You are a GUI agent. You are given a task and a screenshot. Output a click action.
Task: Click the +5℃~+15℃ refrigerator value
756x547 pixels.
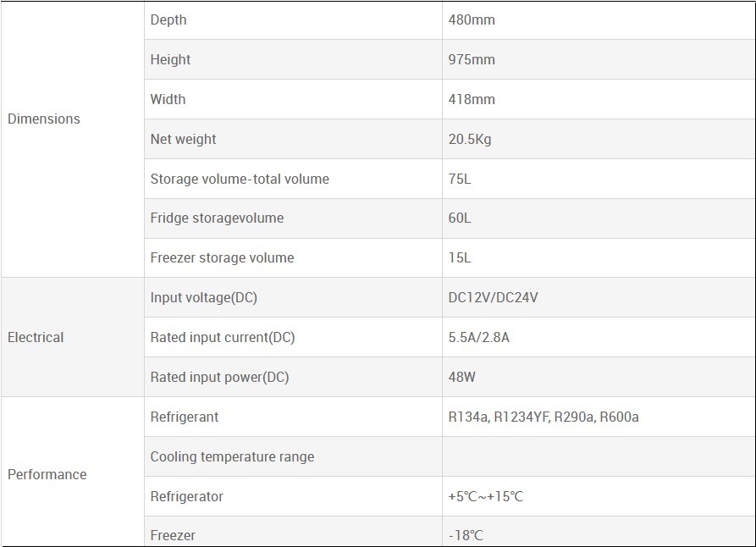pos(486,496)
